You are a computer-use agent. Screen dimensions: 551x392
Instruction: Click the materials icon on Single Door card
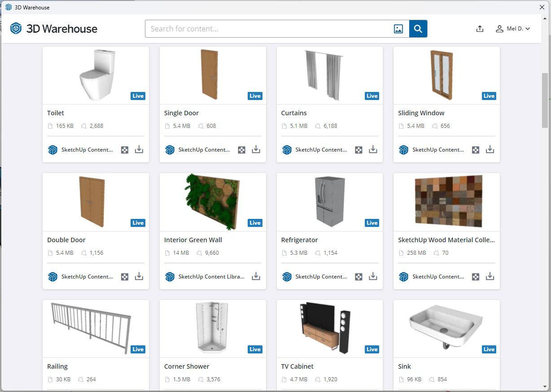[241, 150]
